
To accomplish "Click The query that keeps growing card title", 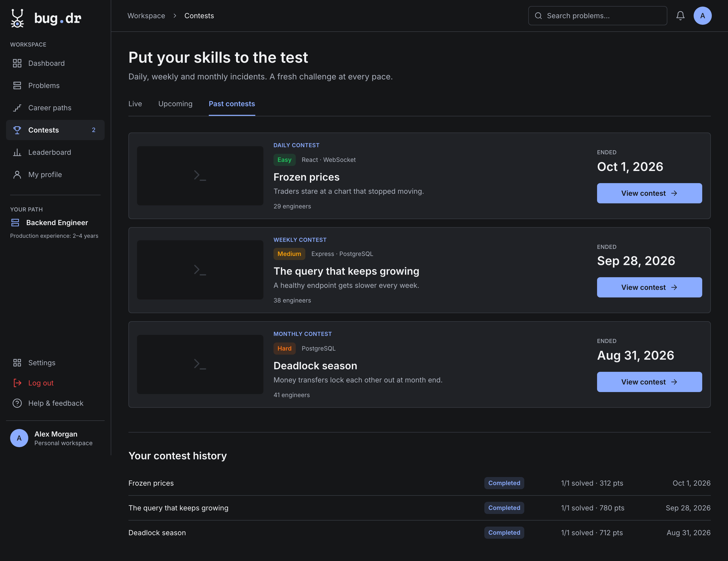I will click(x=346, y=271).
